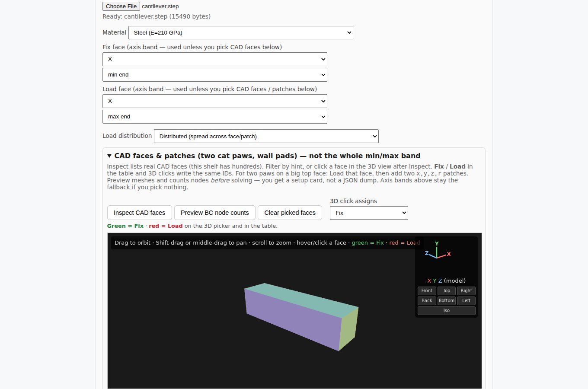588x389 pixels.
Task: Open the Fix face axis dropdown
Action: pos(215,59)
